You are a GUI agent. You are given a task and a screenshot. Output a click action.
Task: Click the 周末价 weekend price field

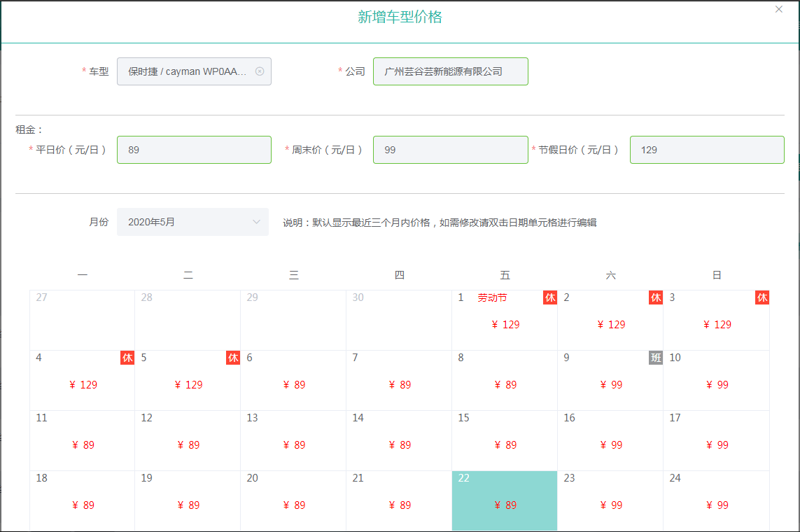450,150
